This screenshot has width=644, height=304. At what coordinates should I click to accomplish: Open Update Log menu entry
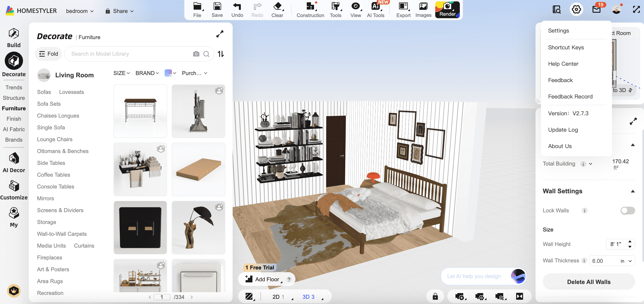(x=563, y=130)
